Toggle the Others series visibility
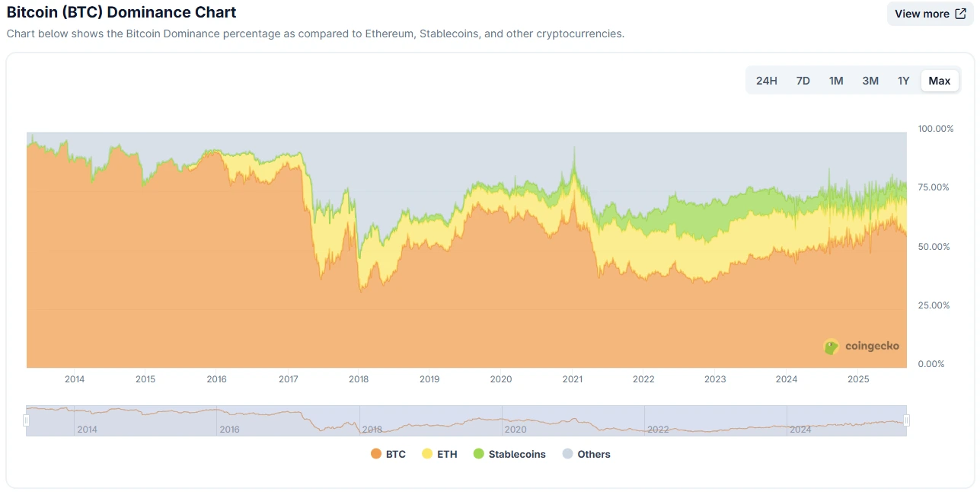The image size is (980, 492). click(x=592, y=453)
